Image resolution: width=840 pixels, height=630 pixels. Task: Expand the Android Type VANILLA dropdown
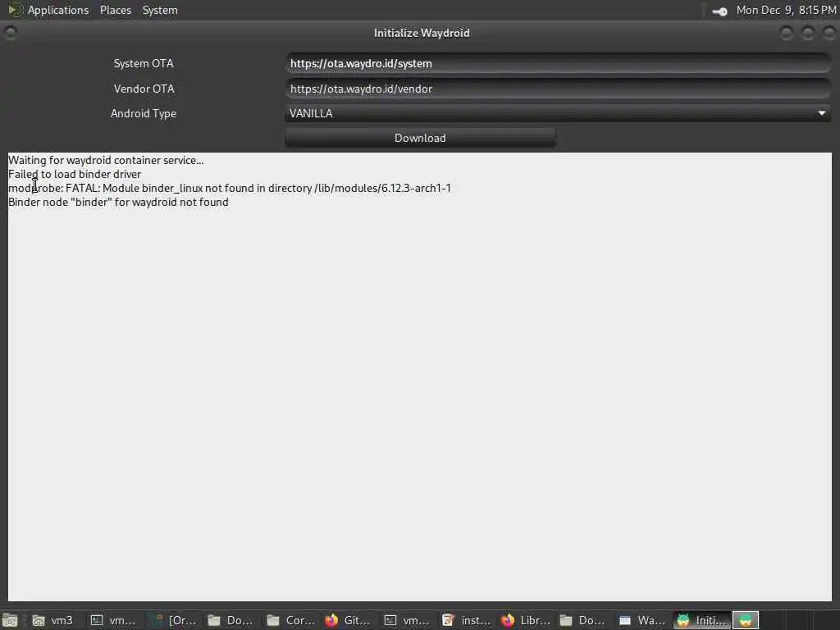(x=558, y=113)
